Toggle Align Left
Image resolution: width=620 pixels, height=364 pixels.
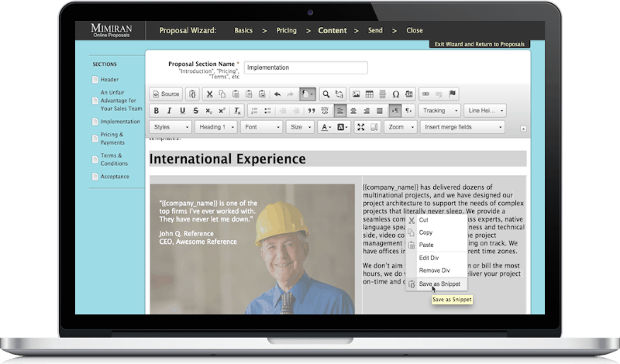pyautogui.click(x=339, y=111)
